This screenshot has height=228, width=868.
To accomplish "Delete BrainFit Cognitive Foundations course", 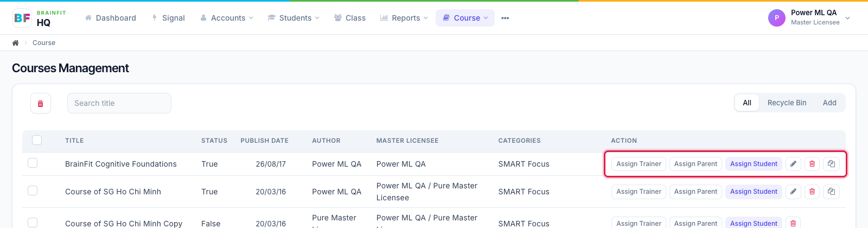I will point(812,164).
